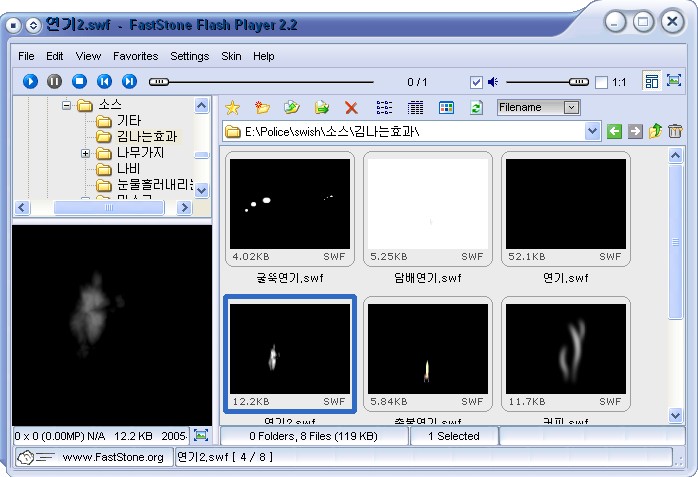Open the Skin menu

click(231, 56)
